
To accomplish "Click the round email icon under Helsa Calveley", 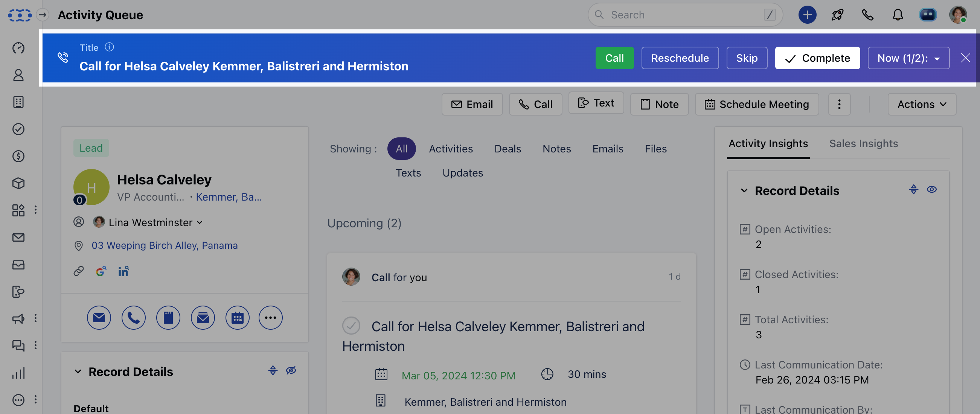I will [x=99, y=317].
